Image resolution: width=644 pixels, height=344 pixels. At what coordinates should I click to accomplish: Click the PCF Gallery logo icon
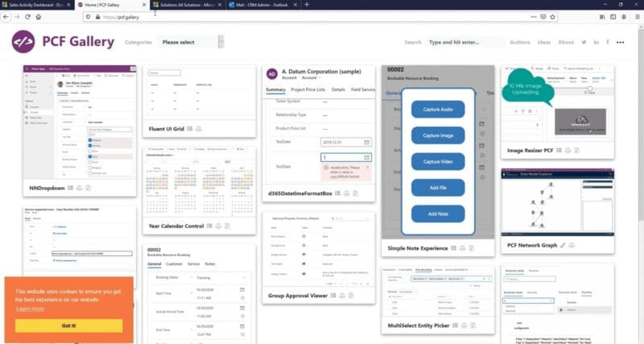[23, 42]
